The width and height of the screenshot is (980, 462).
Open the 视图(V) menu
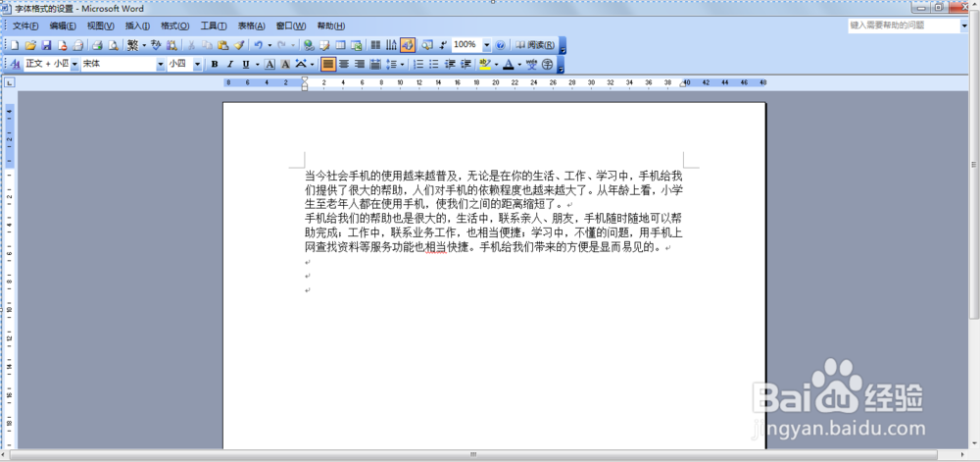(101, 26)
